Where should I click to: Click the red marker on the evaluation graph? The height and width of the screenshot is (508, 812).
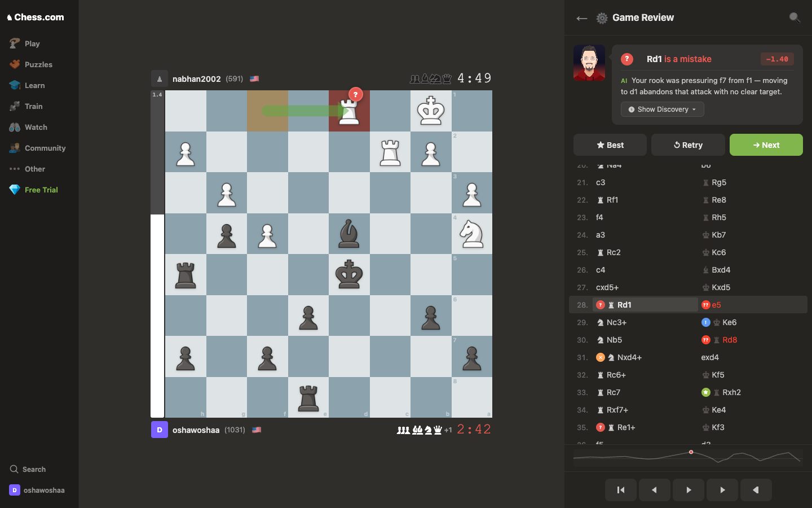point(691,452)
